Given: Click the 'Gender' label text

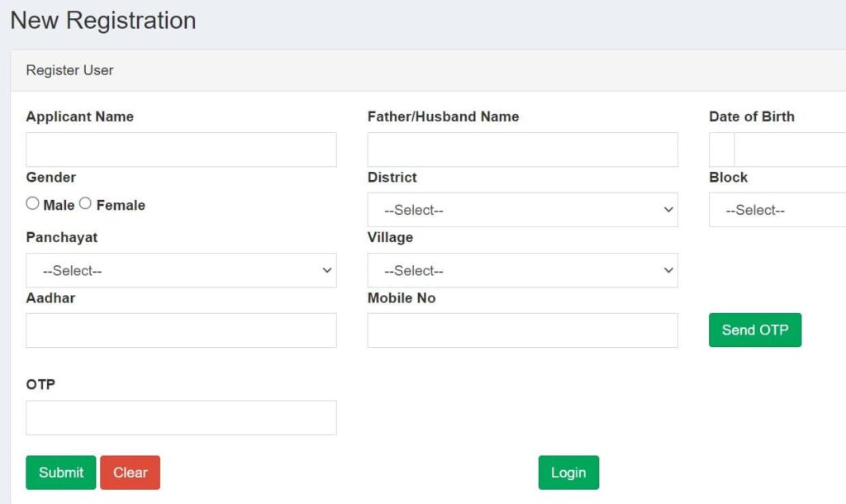Looking at the screenshot, I should 51,177.
